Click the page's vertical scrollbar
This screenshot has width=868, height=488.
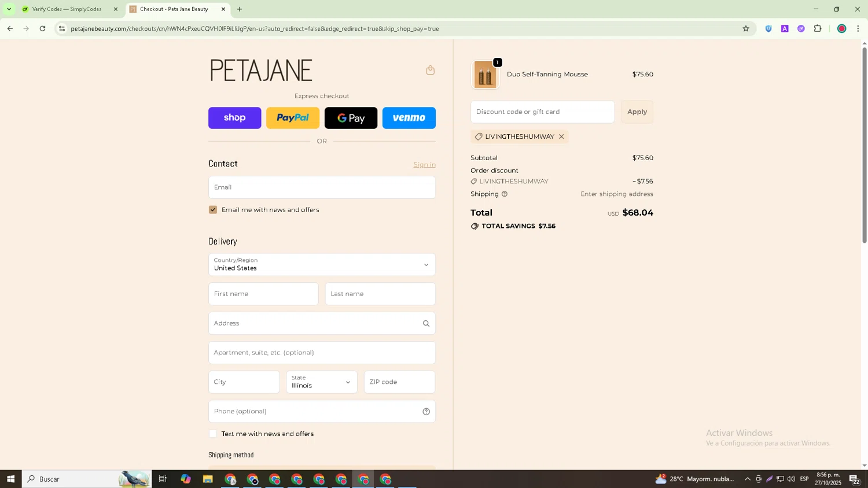[865, 145]
